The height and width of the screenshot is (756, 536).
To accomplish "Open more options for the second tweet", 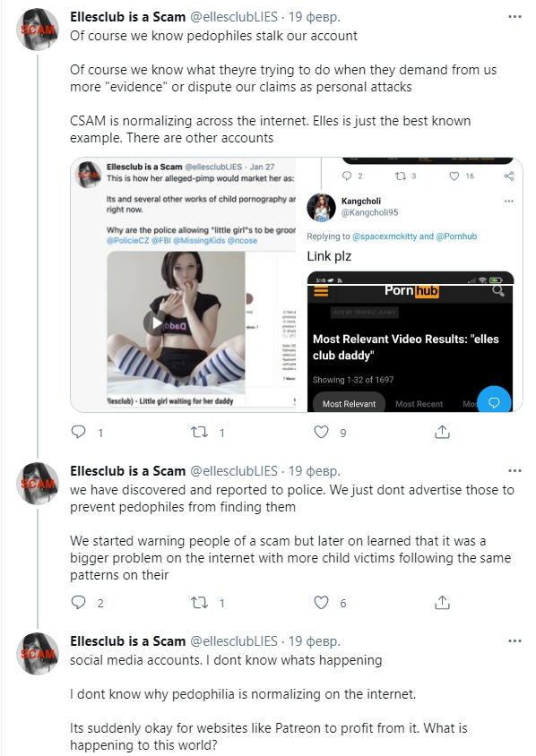I will pos(514,470).
